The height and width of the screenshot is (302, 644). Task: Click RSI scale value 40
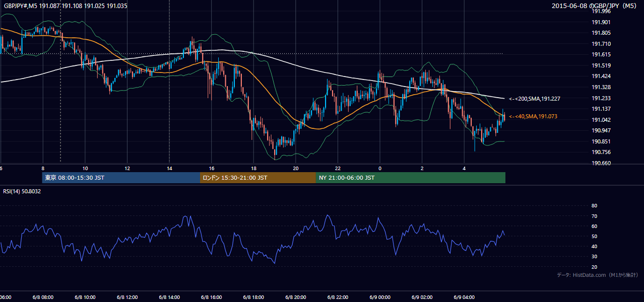(594, 246)
